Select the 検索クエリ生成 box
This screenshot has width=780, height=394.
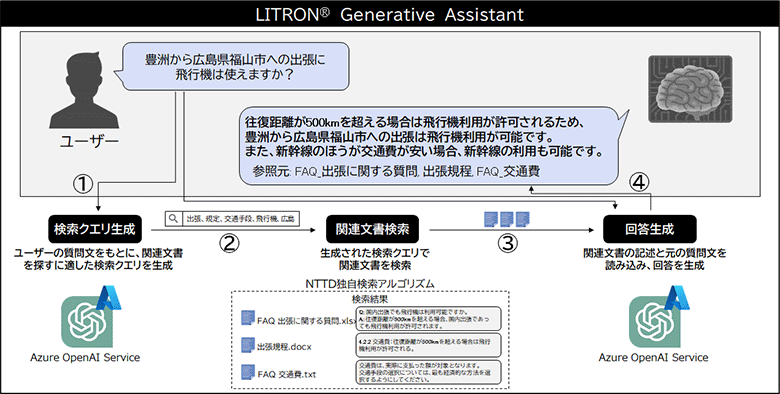(95, 229)
